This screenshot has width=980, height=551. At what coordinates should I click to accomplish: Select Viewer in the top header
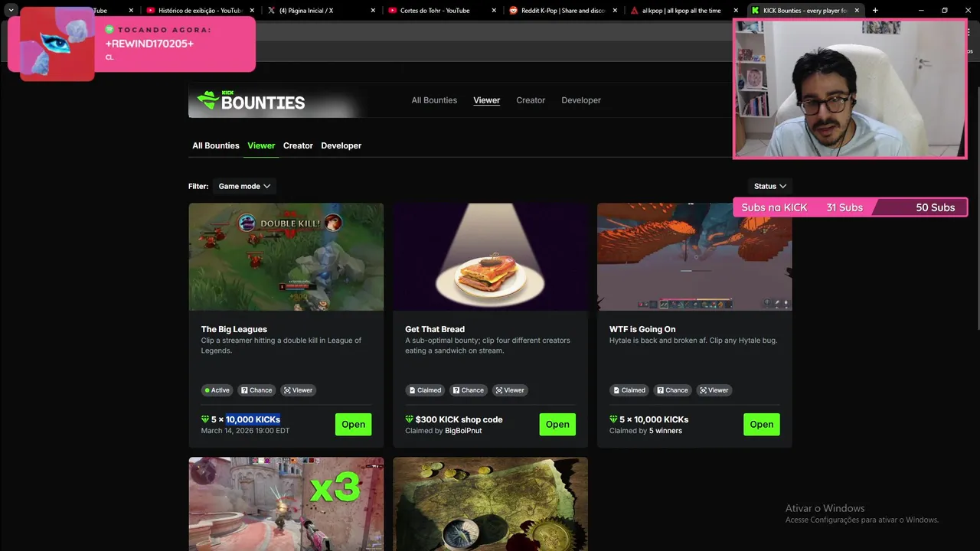[486, 100]
